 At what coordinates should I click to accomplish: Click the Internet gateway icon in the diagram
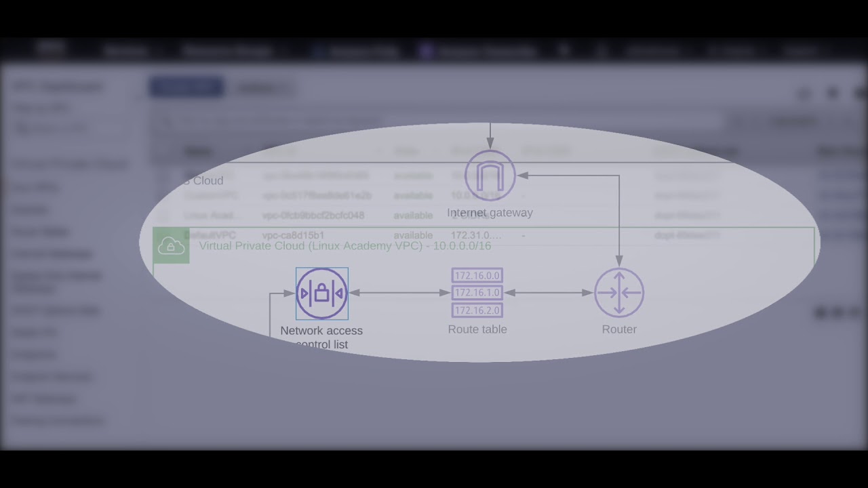coord(490,176)
